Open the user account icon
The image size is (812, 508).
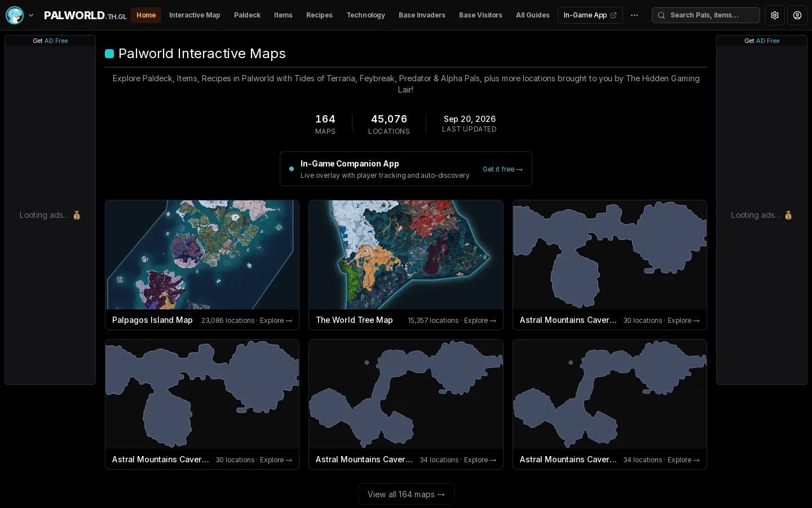click(797, 15)
